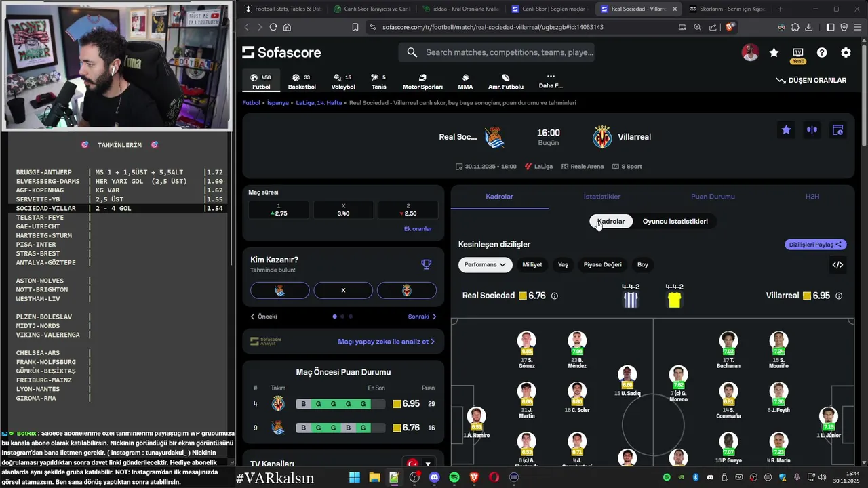The width and height of the screenshot is (868, 488).
Task: Click the trophy icon in Kim Kazanır
Action: [x=426, y=264]
